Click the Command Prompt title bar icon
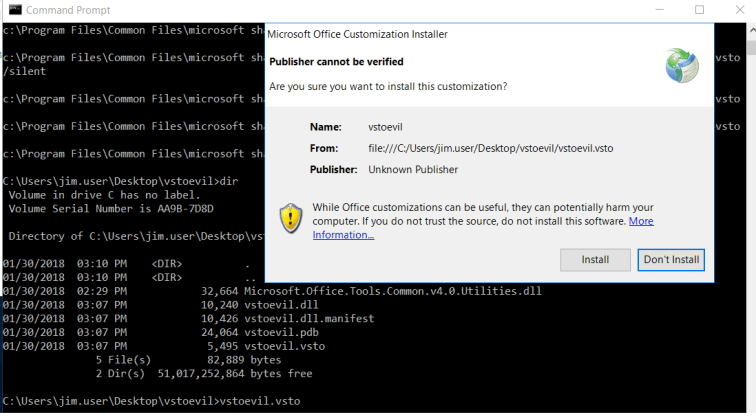Image resolution: width=756 pixels, height=417 pixels. pyautogui.click(x=12, y=9)
